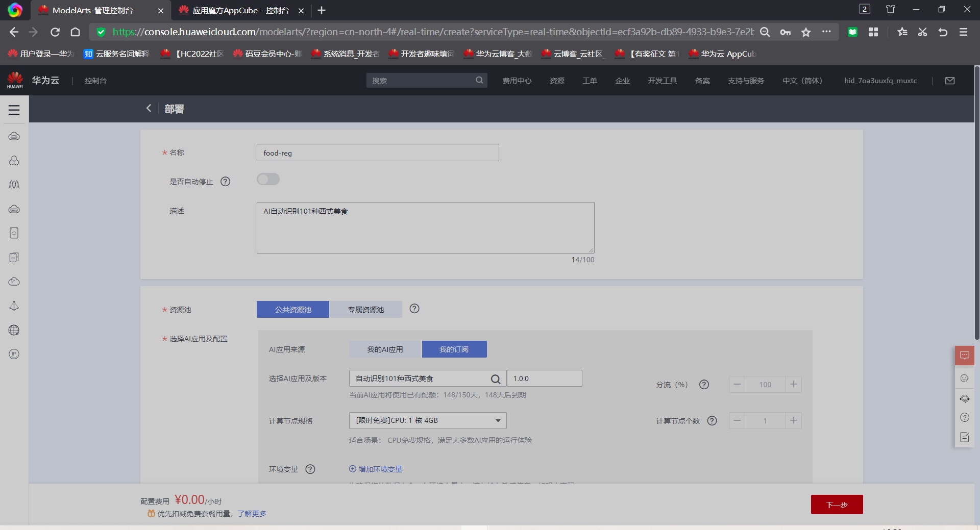Increase the 分流 percentage value
The image size is (980, 530).
pos(794,385)
